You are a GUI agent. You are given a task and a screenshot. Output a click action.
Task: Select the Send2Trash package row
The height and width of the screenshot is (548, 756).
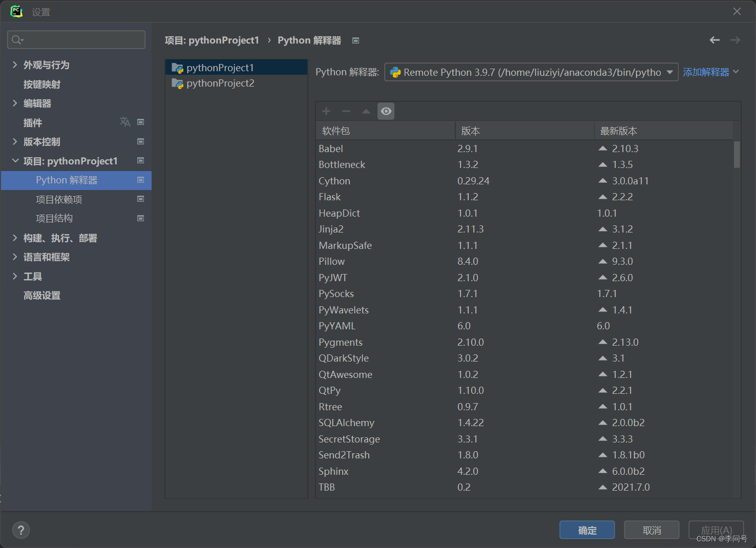pyautogui.click(x=524, y=455)
